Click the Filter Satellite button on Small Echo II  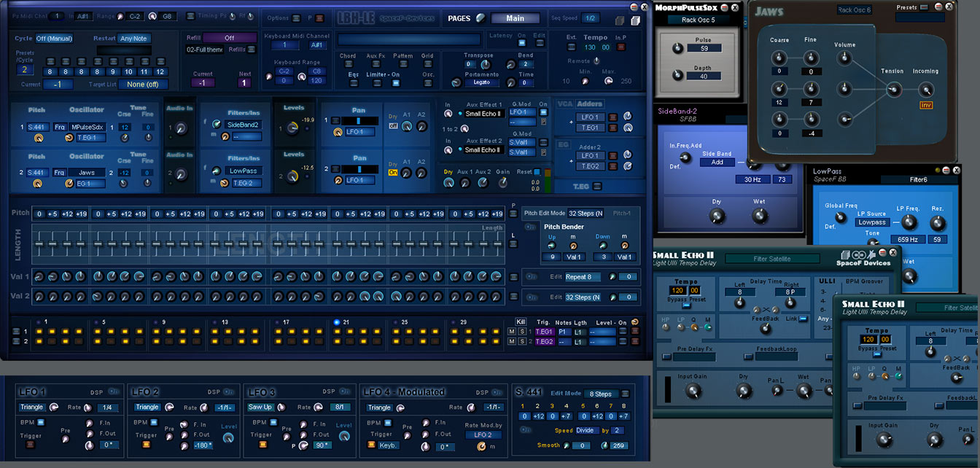771,259
